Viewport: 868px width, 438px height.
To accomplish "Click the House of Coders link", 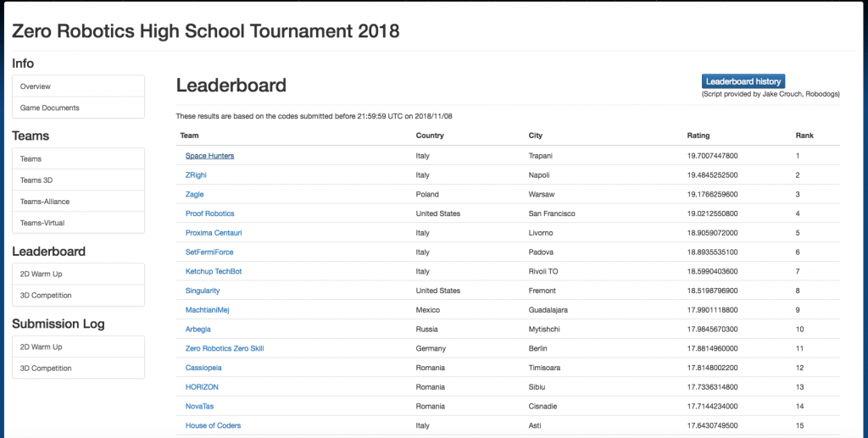I will tap(213, 425).
